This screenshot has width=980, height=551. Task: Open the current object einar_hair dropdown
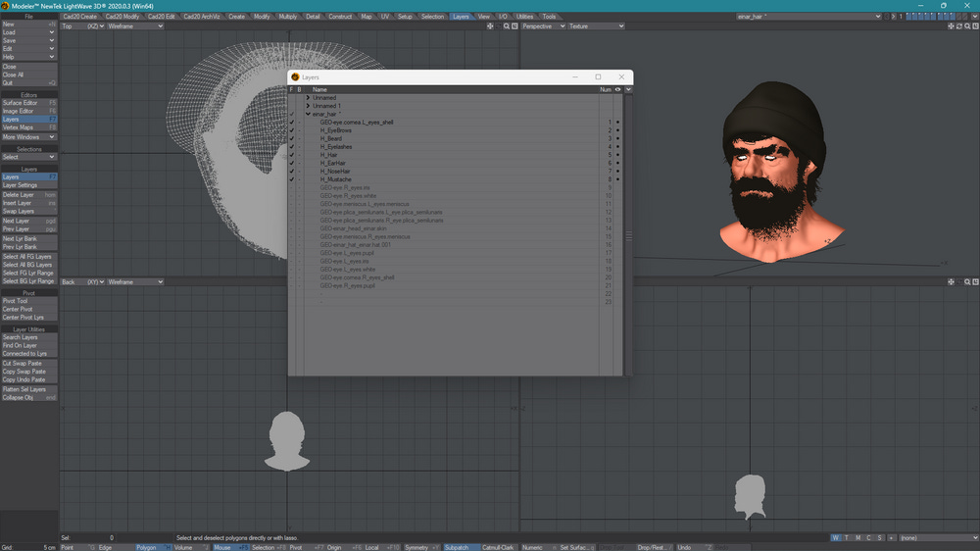(808, 17)
